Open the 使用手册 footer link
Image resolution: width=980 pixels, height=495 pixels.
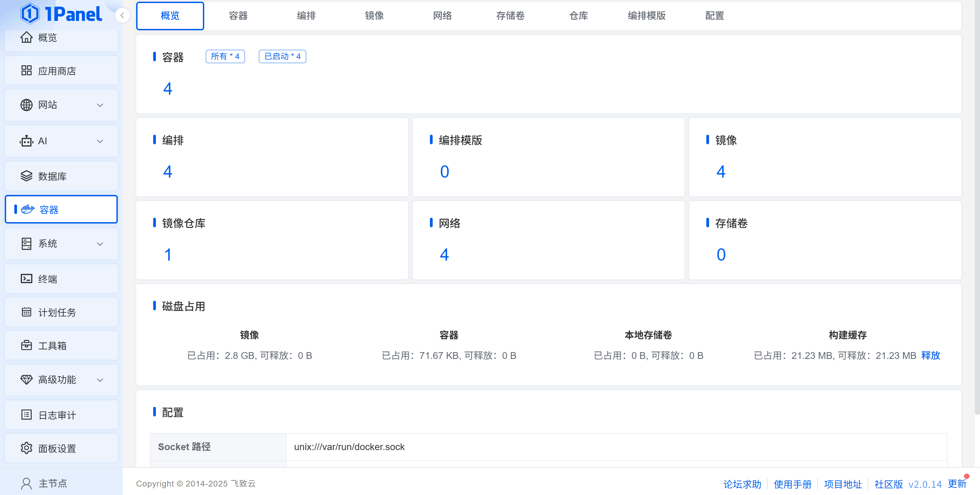(x=792, y=484)
